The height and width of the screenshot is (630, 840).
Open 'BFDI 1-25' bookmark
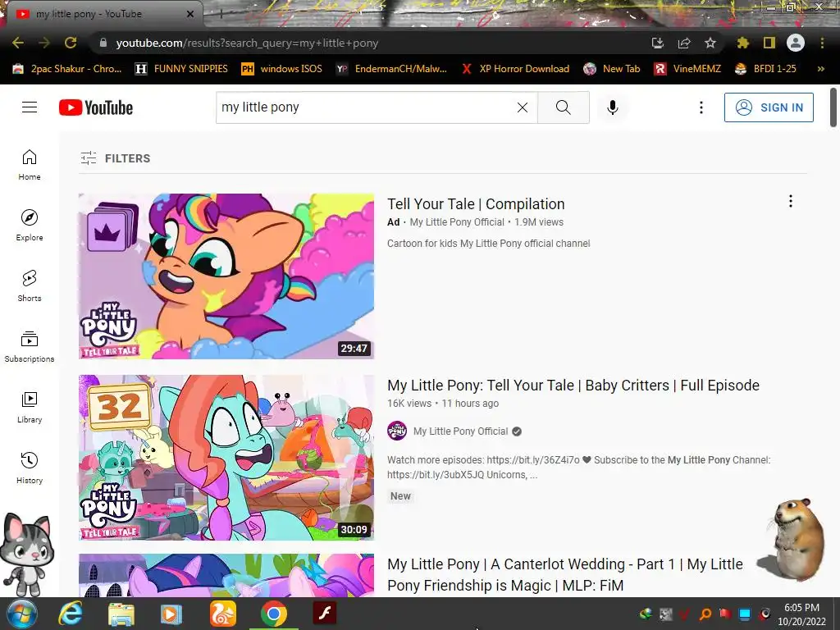[x=765, y=69]
